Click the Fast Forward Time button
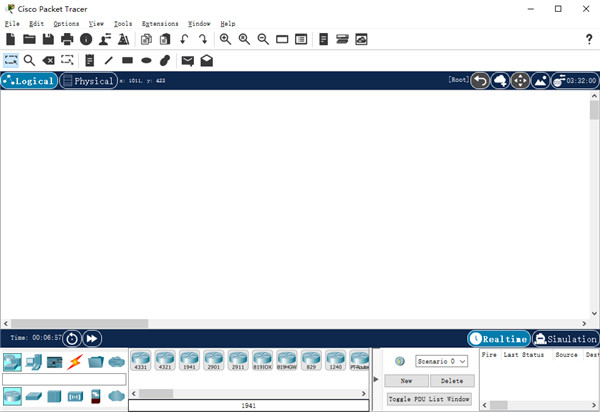600x412 pixels. coord(92,339)
